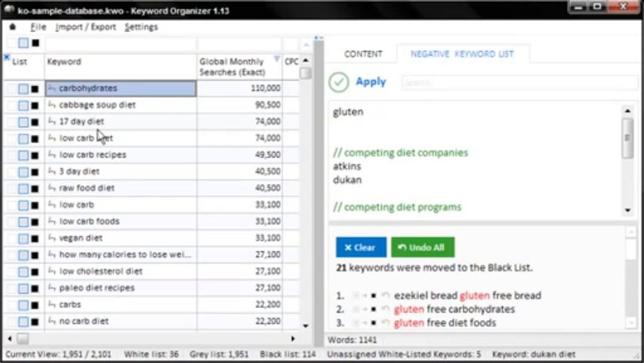Click application icon in the title bar
The image size is (644, 363).
(x=9, y=10)
